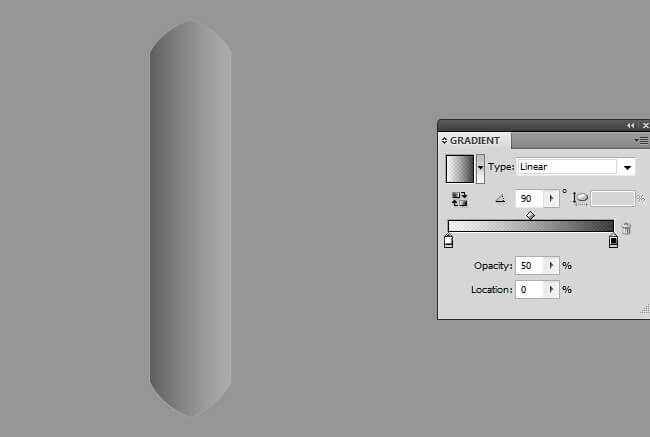This screenshot has height=437, width=650.
Task: Select the white left gradient stop
Action: tap(448, 241)
